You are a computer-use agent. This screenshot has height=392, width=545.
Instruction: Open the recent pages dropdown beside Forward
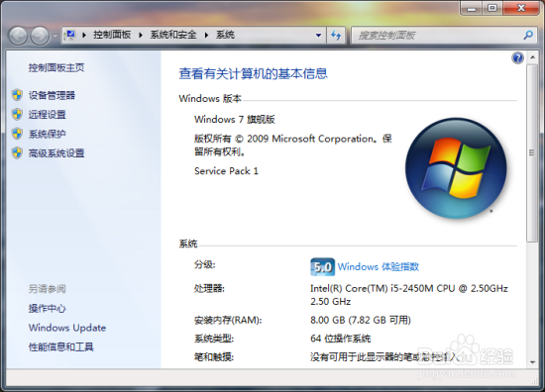tap(55, 36)
